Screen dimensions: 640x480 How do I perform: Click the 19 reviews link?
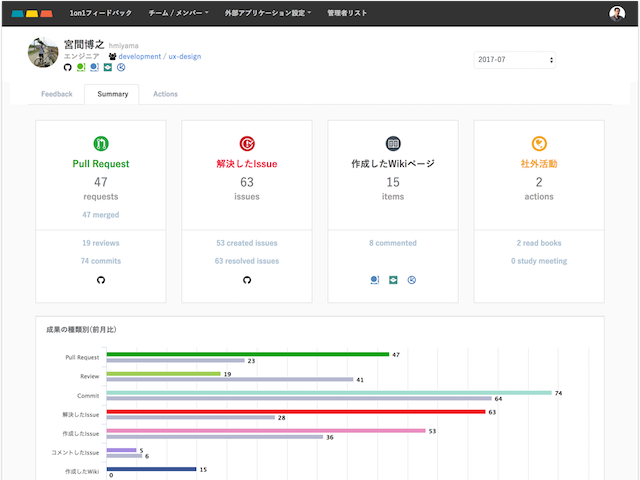coord(101,243)
